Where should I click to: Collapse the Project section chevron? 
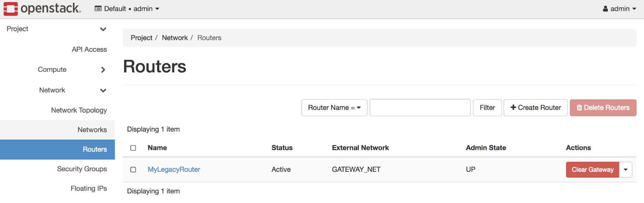(103, 29)
